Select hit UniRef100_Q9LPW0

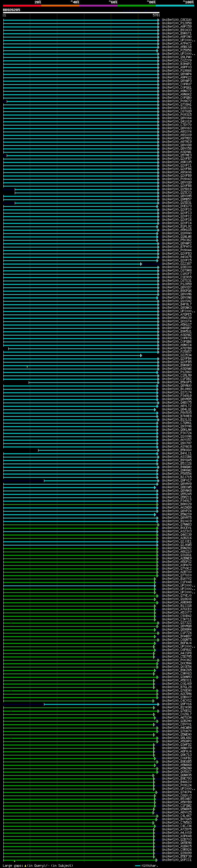(x=176, y=57)
